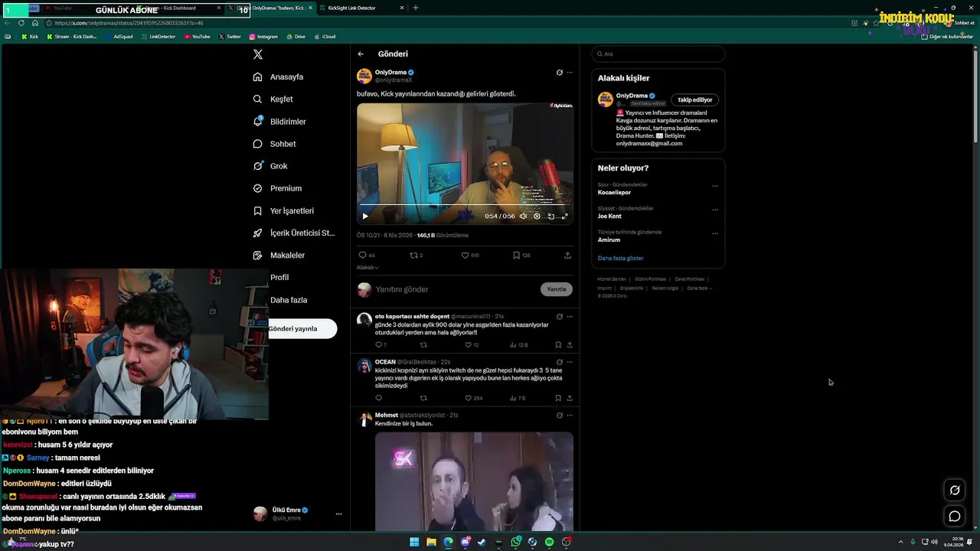
Task: Repost the OnlyDrama post
Action: (416, 255)
